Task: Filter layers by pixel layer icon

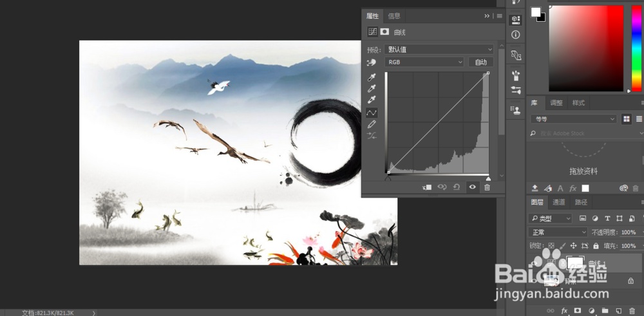Action: coord(582,218)
